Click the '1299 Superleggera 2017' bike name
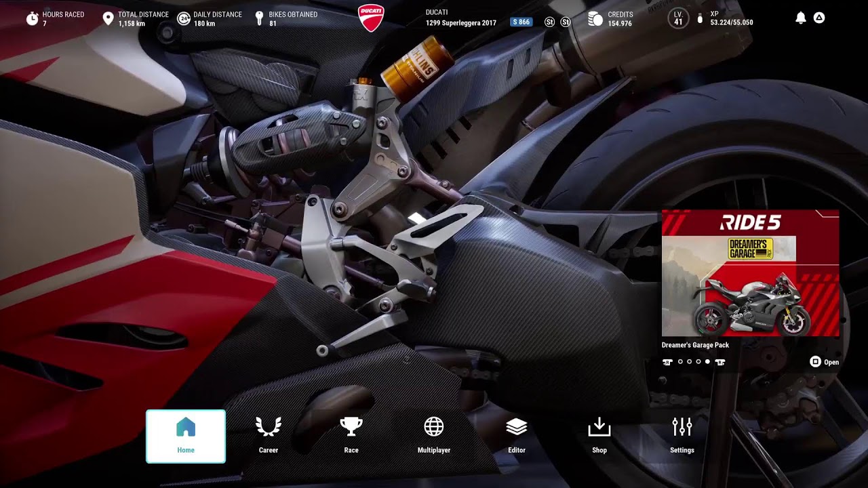The width and height of the screenshot is (868, 488). click(x=461, y=23)
